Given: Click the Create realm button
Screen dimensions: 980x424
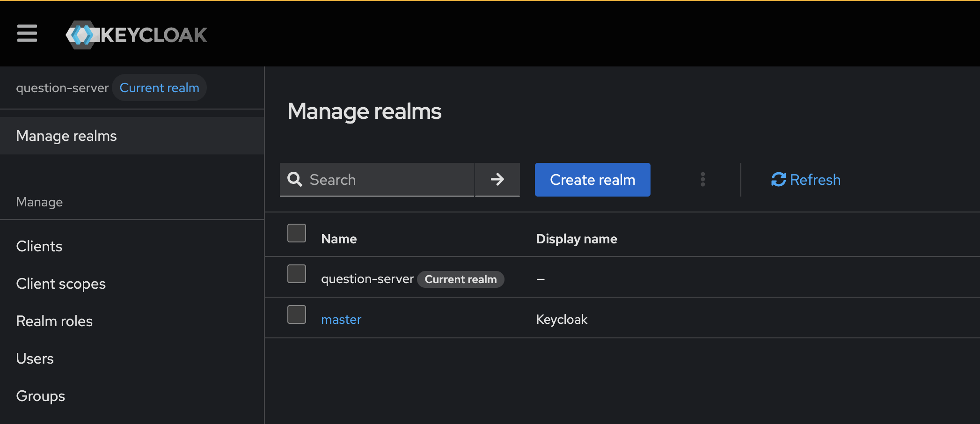Looking at the screenshot, I should (x=592, y=180).
